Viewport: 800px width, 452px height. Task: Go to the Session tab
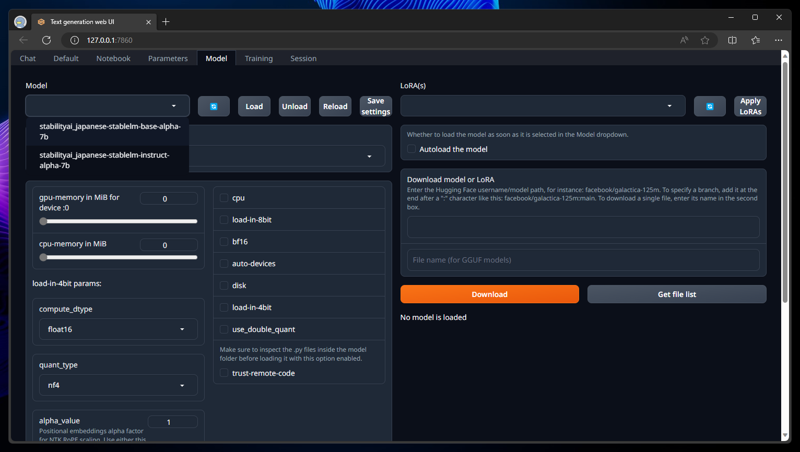[304, 58]
